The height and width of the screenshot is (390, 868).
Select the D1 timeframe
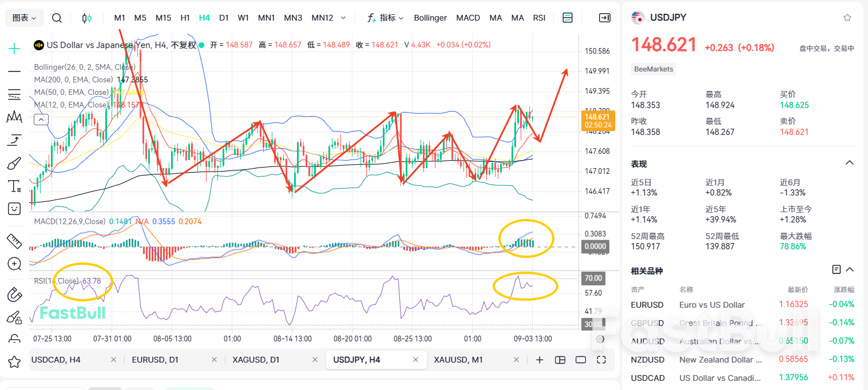coord(224,18)
